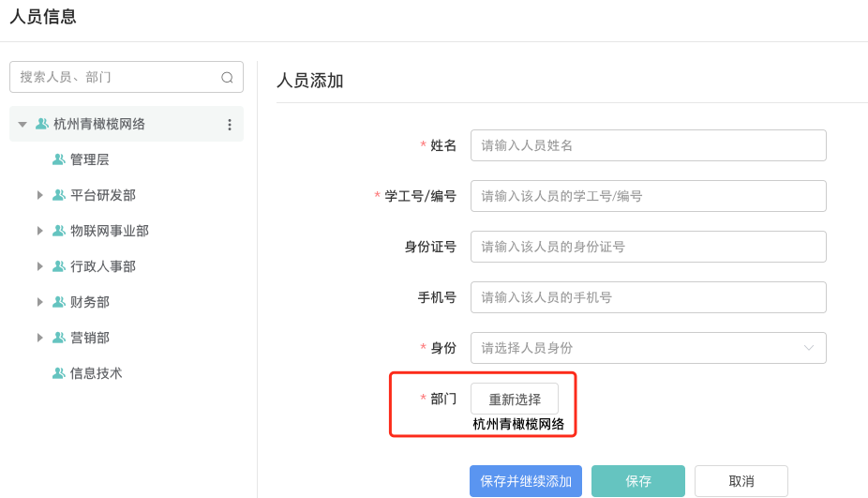Viewport: 868px width, 498px height.
Task: Click the 人员添加 heading text
Action: point(310,81)
